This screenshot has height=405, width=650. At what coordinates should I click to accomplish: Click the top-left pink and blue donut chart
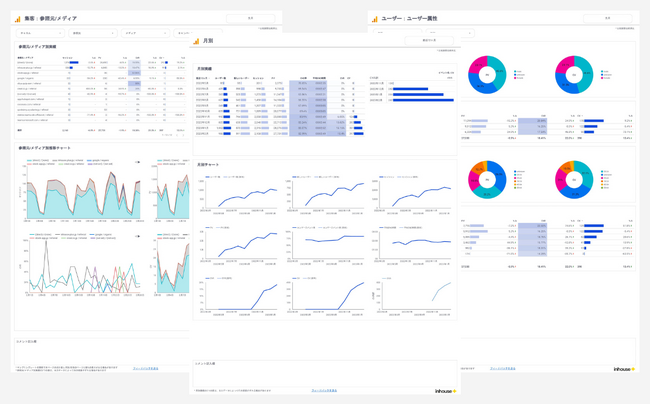point(487,75)
